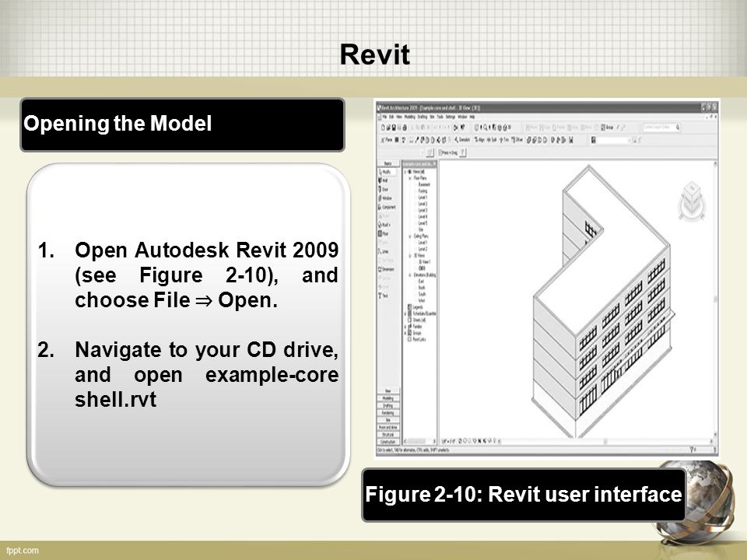
Task: Open Level 5 under Floor Plans
Action: point(423,223)
